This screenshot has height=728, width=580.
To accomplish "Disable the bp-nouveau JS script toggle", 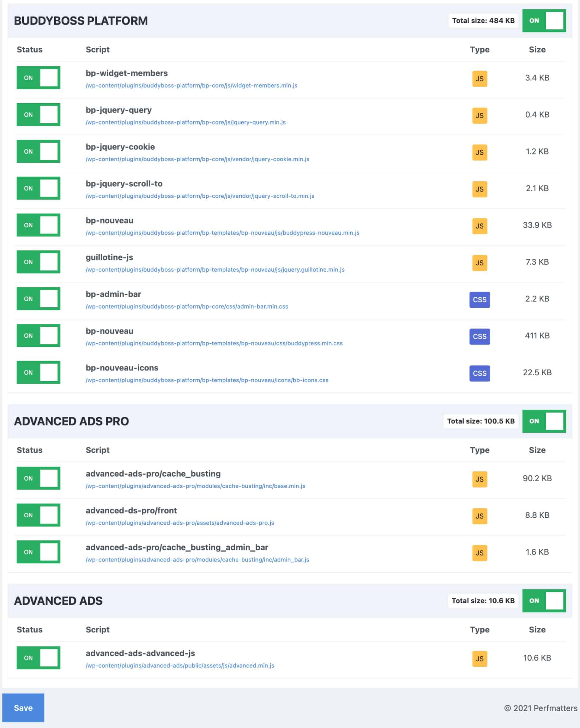I will click(38, 225).
